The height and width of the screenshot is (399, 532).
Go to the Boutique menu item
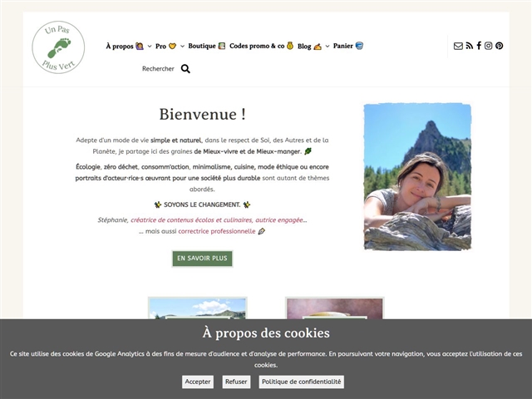point(207,46)
